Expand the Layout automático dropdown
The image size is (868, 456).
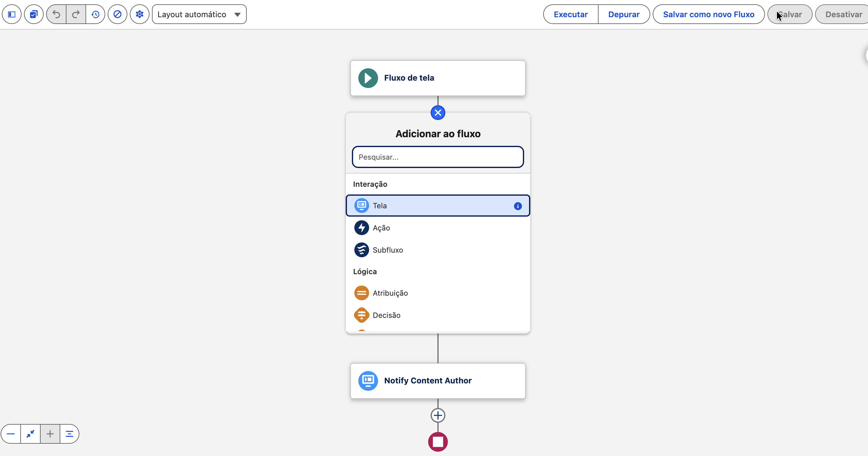(x=199, y=14)
